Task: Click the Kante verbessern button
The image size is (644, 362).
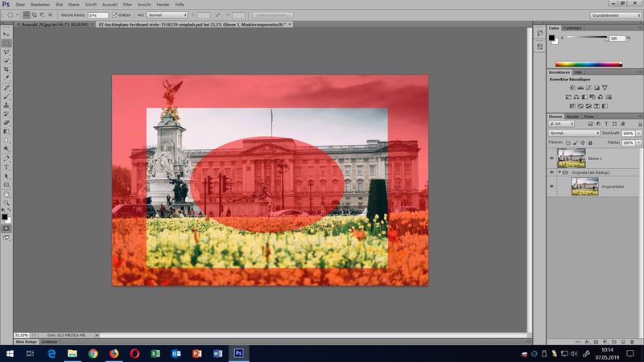Action: 273,14
